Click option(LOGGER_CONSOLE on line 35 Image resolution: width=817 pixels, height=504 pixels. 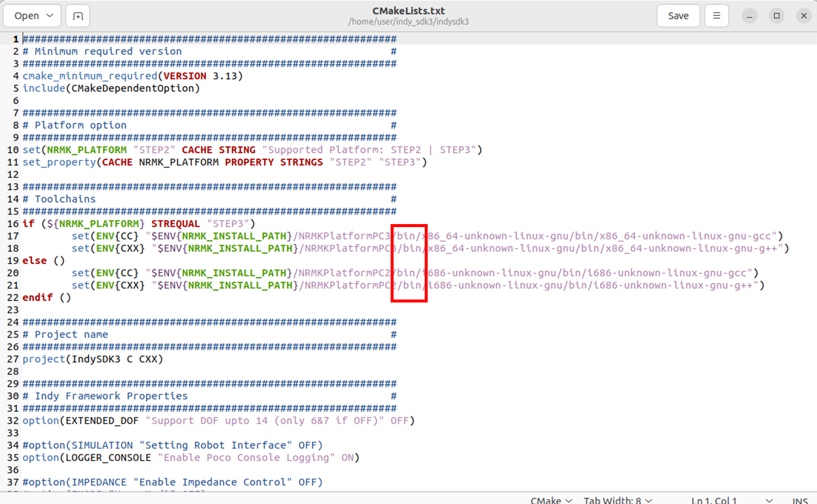tap(87, 458)
